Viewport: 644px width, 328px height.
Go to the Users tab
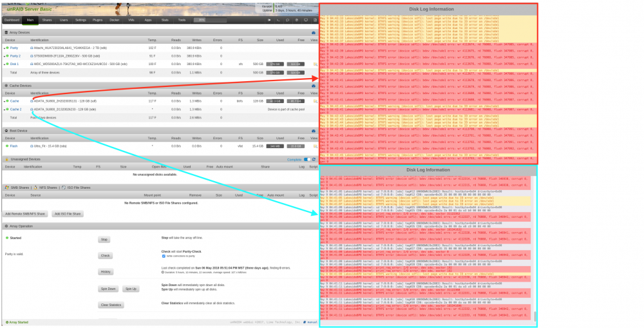click(64, 20)
